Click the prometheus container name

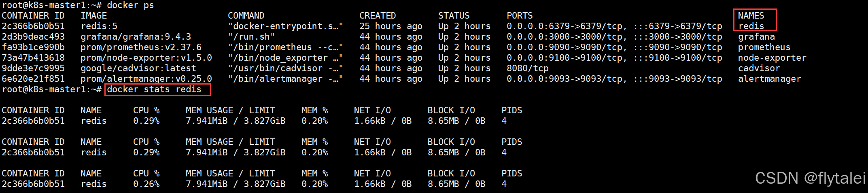coord(764,47)
